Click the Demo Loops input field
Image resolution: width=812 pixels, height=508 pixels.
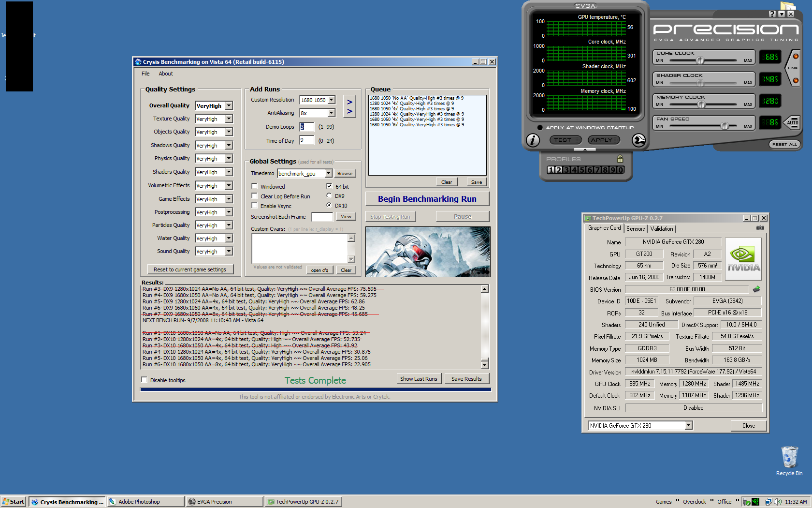pyautogui.click(x=306, y=127)
